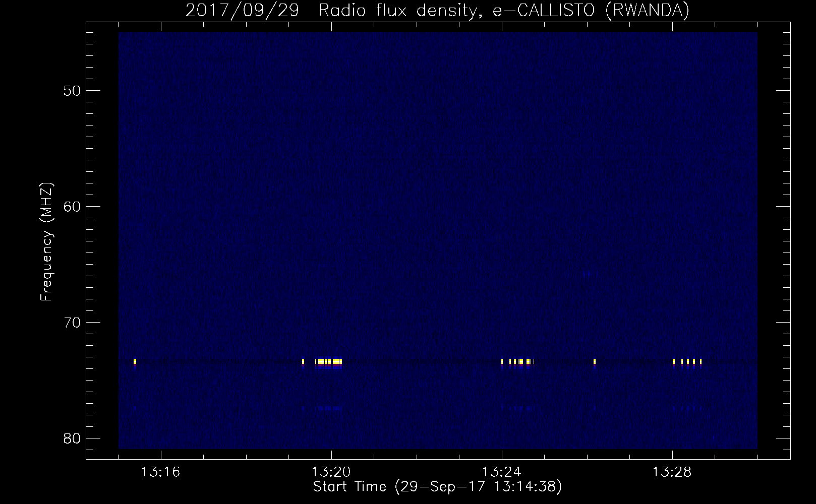Viewport: 816px width, 504px height.
Task: Click the dense bright burst cluster near 13:20
Action: pos(329,362)
